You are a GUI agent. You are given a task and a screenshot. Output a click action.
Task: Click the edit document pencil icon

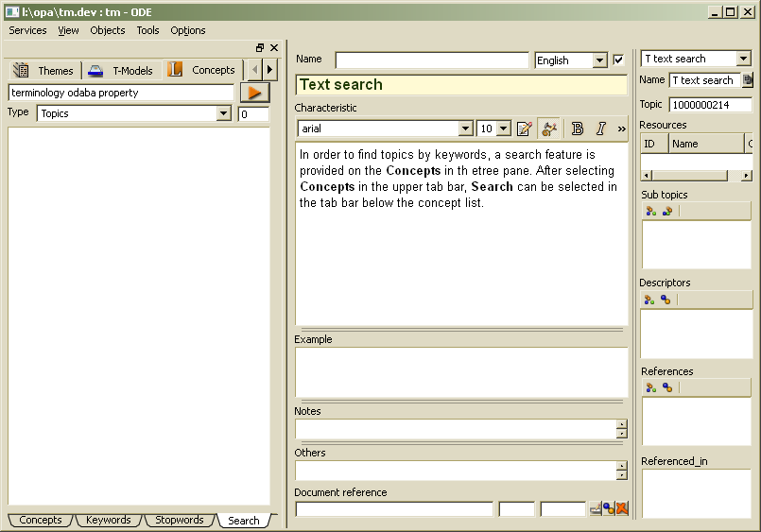click(525, 129)
